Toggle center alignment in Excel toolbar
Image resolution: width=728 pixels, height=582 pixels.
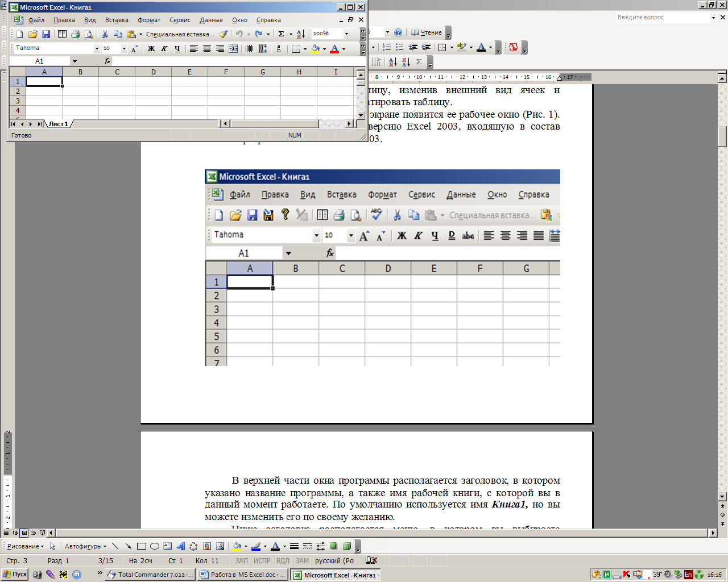coord(206,49)
